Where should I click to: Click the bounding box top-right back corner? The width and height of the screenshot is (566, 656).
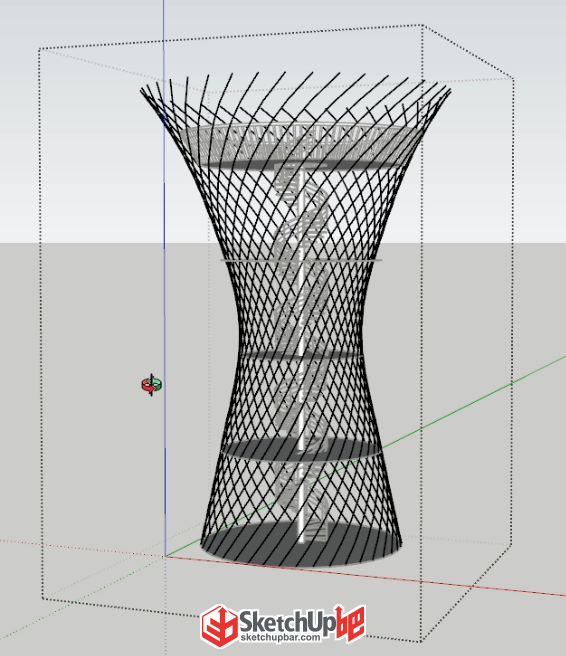(513, 78)
